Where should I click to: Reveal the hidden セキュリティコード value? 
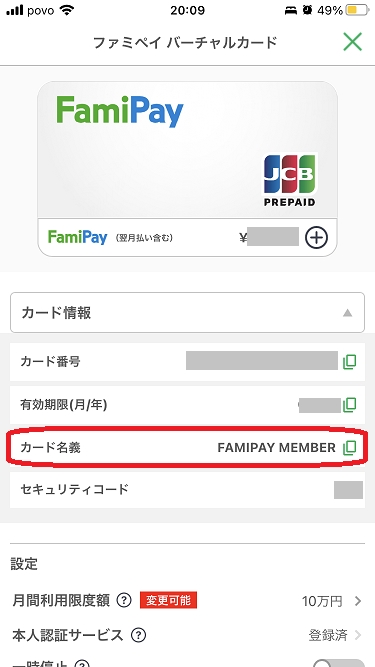(348, 490)
